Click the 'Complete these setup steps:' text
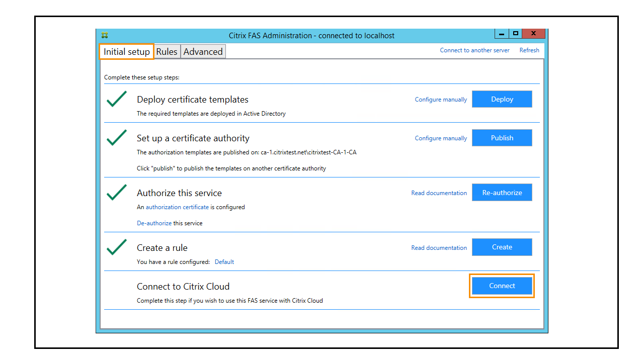This screenshot has height=362, width=644. [x=142, y=77]
